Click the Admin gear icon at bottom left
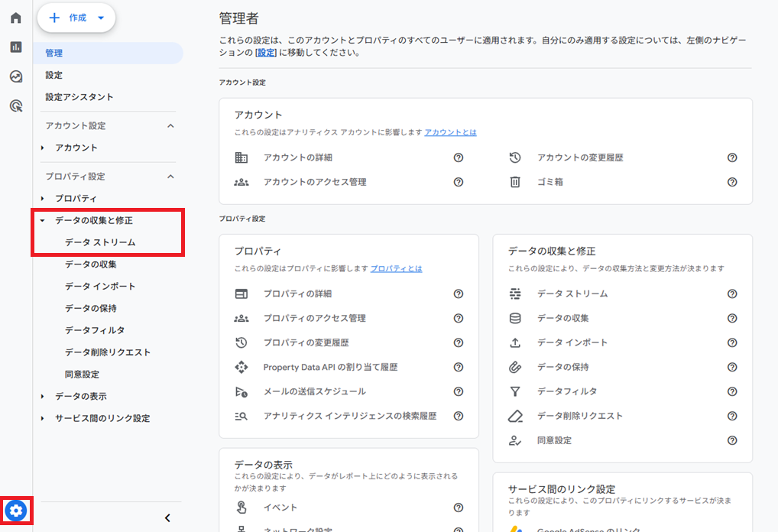The height and width of the screenshot is (532, 778). (16, 510)
